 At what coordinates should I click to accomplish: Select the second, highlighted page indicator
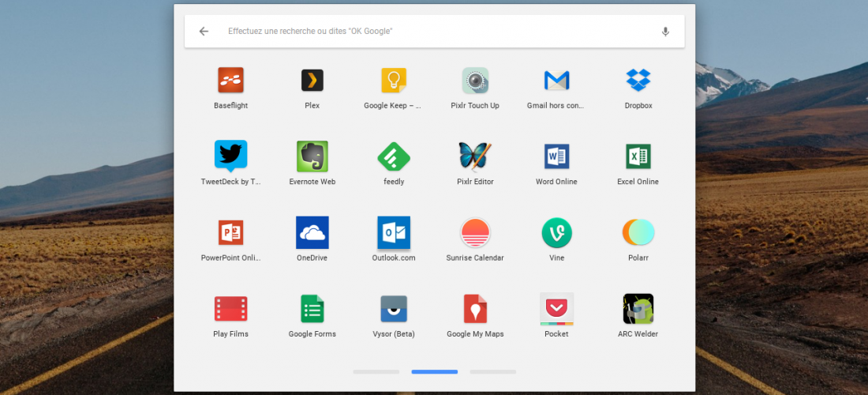[x=435, y=372]
